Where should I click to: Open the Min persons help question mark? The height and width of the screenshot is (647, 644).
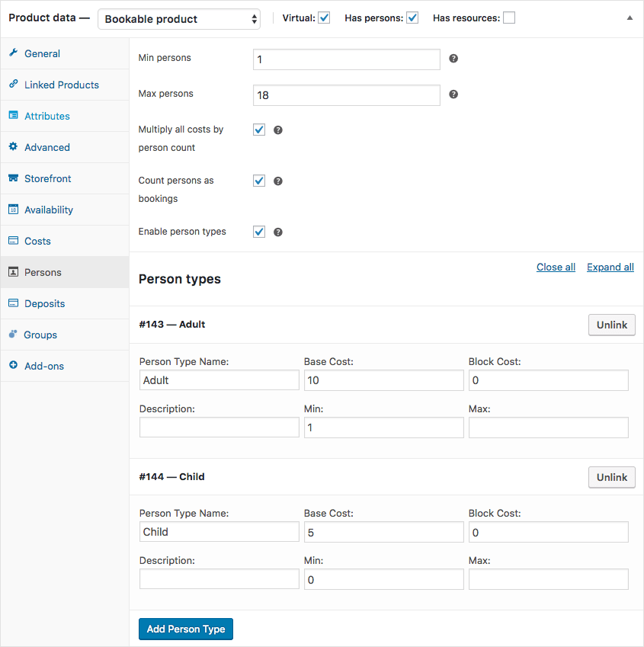pyautogui.click(x=453, y=58)
